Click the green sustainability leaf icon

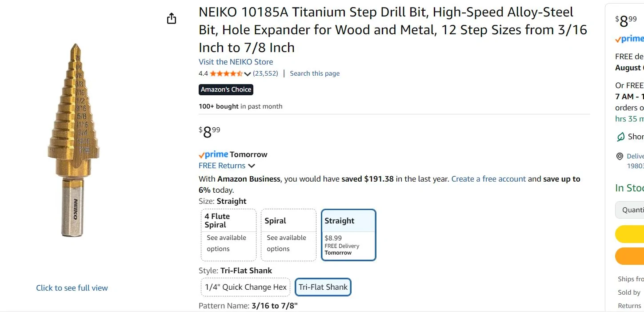click(x=620, y=137)
